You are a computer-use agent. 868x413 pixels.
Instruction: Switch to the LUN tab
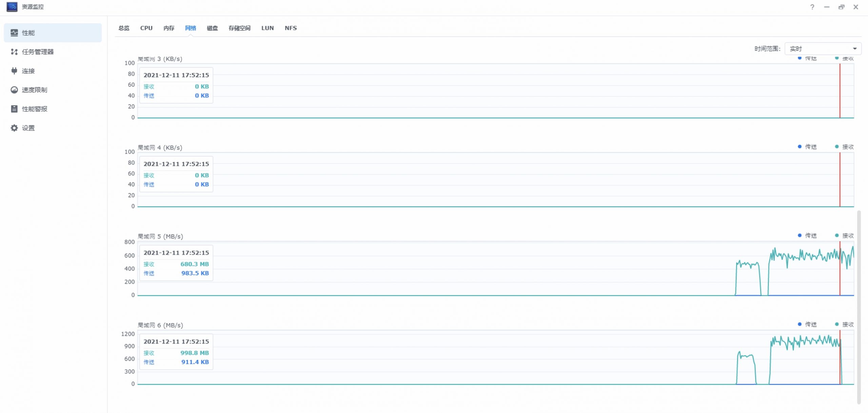point(268,28)
